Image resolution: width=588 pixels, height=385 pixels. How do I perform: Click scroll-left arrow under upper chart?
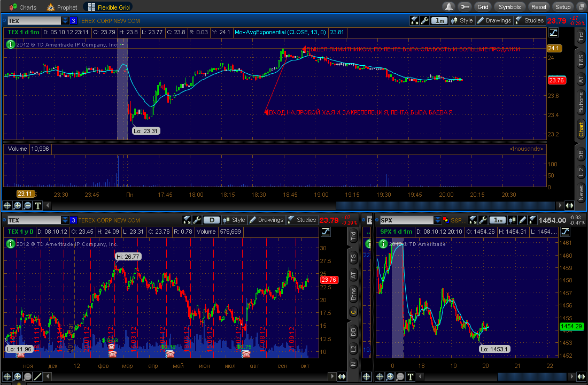pyautogui.click(x=48, y=205)
